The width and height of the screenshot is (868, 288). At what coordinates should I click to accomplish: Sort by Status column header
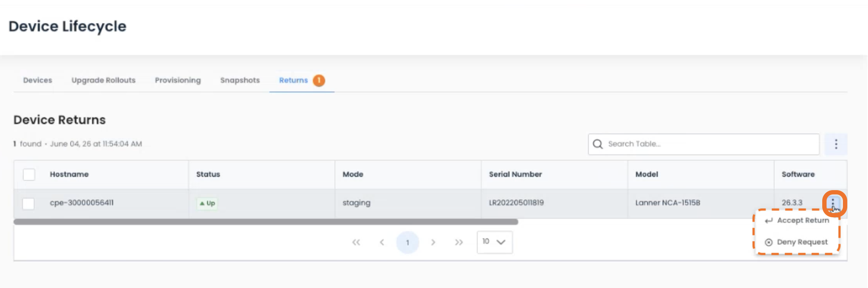click(x=208, y=174)
